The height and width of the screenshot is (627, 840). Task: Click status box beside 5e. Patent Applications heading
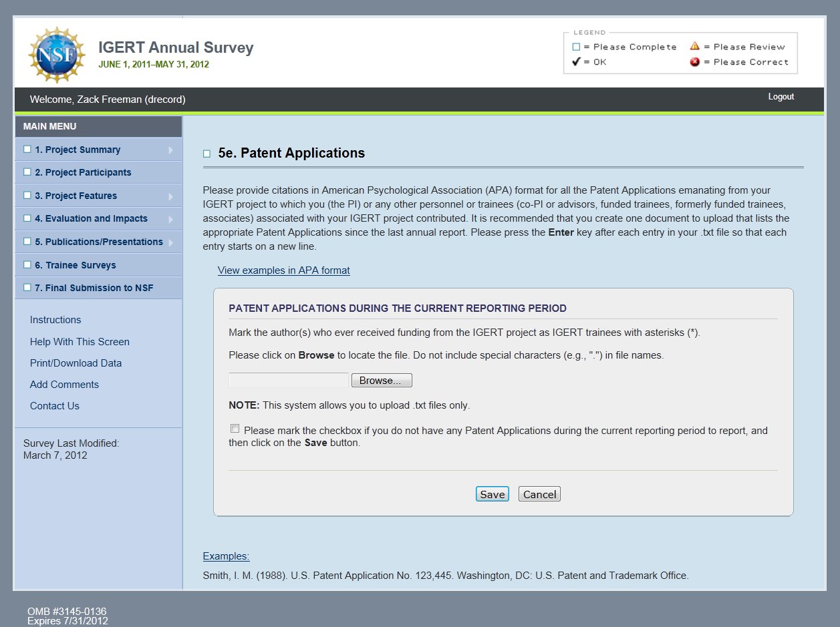[206, 154]
